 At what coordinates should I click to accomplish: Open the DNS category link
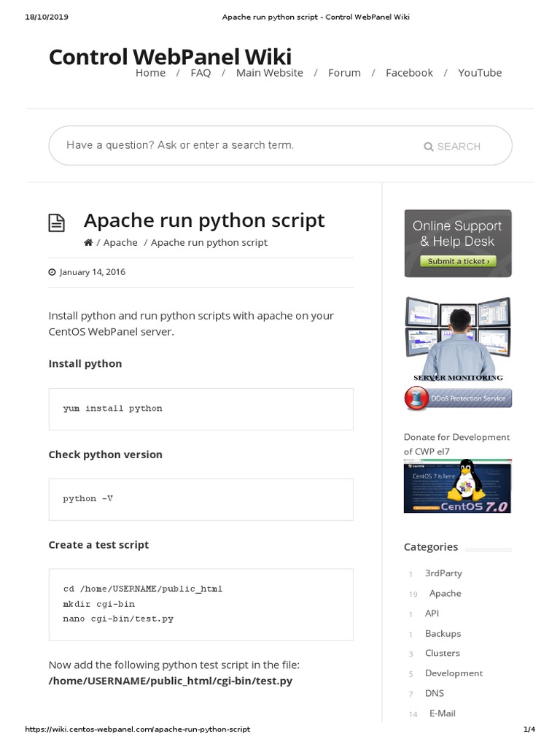434,693
